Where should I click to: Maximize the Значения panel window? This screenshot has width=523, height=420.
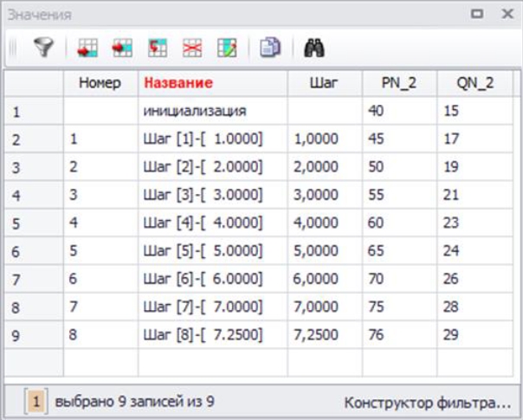click(476, 14)
